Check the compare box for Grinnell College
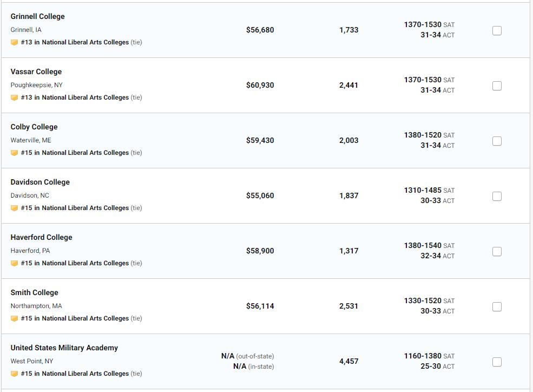The width and height of the screenshot is (533, 392). (497, 31)
